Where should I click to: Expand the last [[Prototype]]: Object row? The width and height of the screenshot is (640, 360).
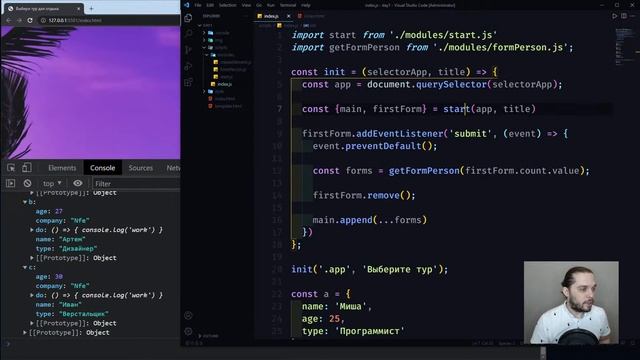(x=25, y=333)
